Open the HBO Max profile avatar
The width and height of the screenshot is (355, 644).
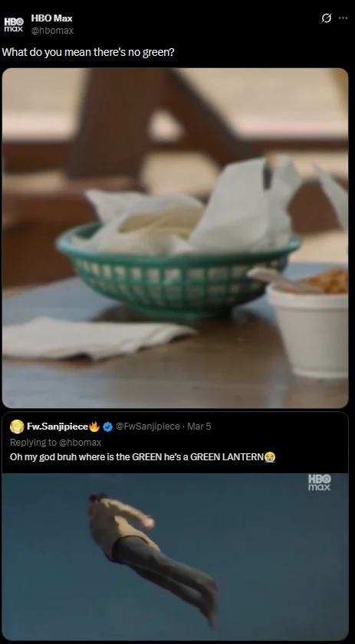click(14, 25)
